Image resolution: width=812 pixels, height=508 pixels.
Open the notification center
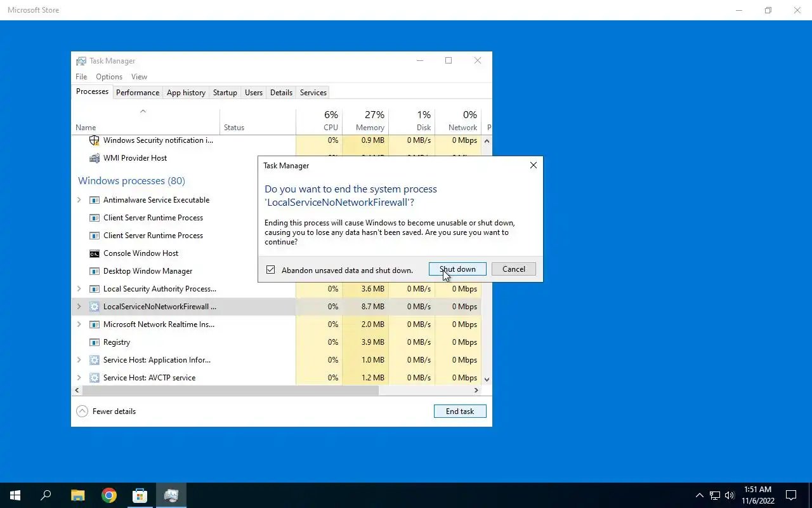[791, 495]
